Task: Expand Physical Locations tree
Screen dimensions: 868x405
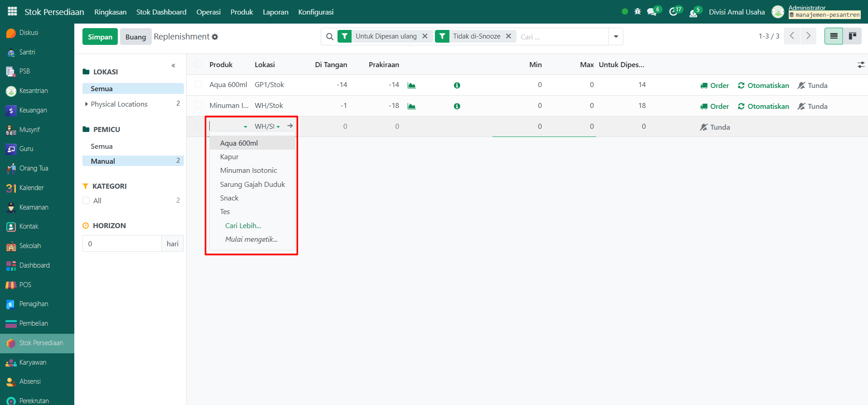Action: (x=86, y=104)
